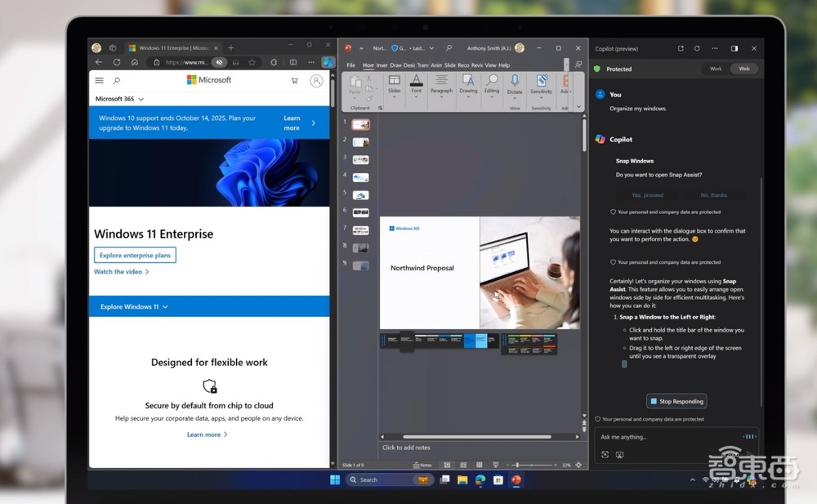
Task: Switch to the View ribbon tab
Action: (491, 65)
